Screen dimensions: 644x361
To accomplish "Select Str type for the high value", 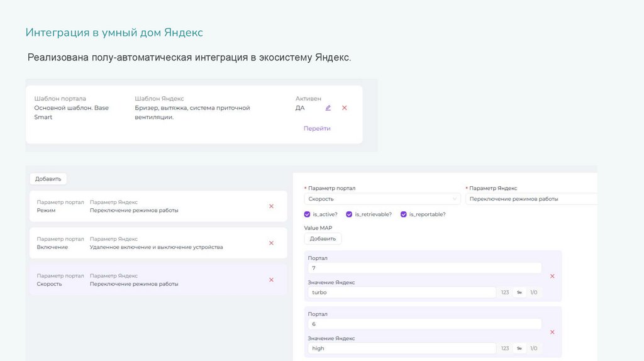I will (519, 348).
